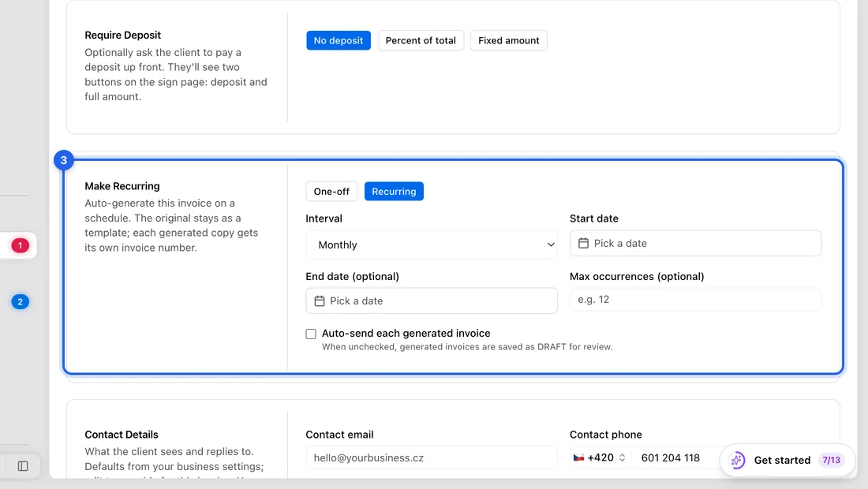This screenshot has width=868, height=489.
Task: Click the saved as DRAFT helper text
Action: (467, 347)
